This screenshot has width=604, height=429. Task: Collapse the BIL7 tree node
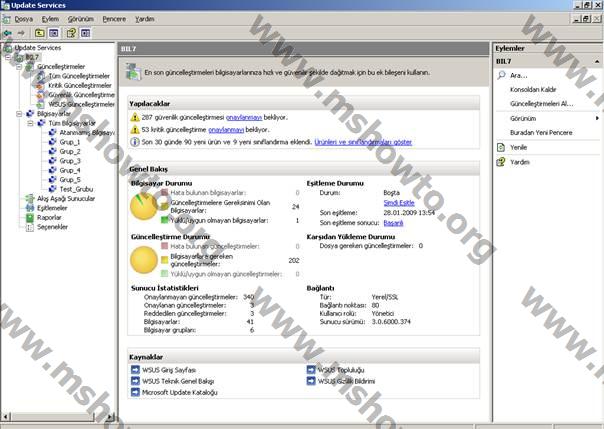(8, 57)
